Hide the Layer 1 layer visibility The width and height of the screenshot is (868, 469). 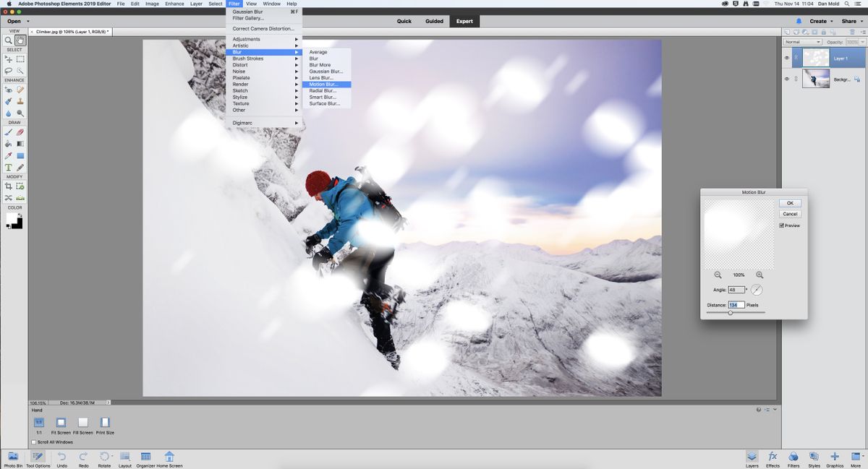pos(787,58)
